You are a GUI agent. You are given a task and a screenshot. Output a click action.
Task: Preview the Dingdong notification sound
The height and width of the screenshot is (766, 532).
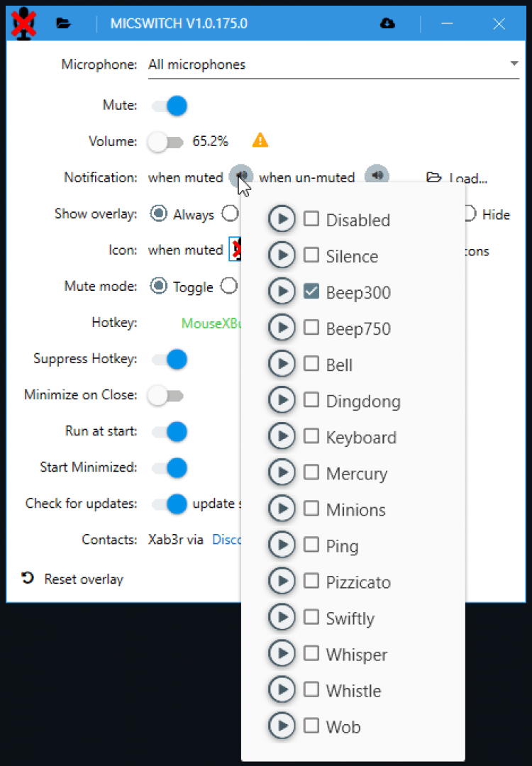coord(282,400)
